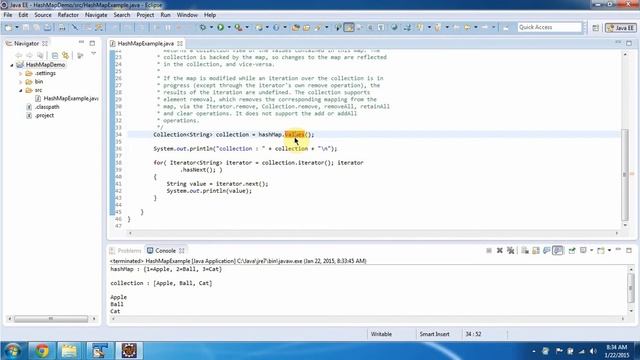Open Windows Explorer from taskbar
640x360 pixels.
click(x=69, y=351)
